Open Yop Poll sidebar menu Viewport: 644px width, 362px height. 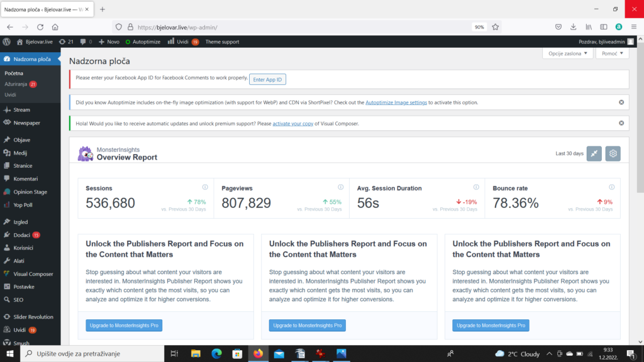tap(30, 205)
